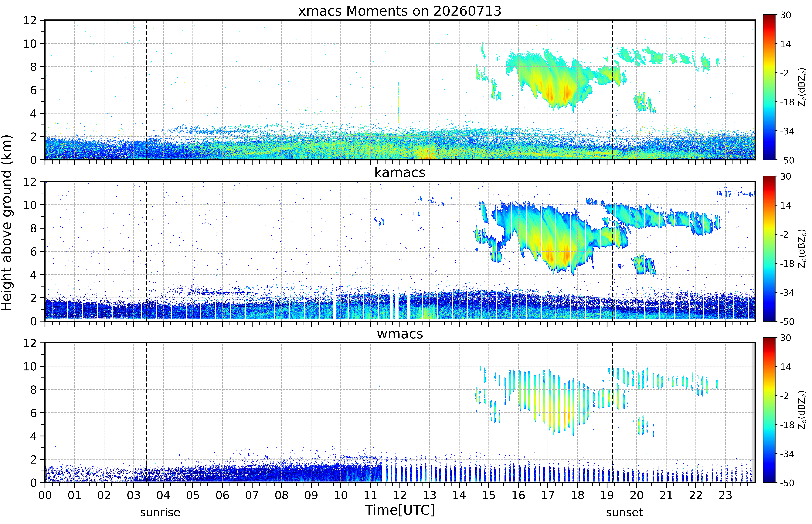Click the '30' tick on xmacs colorbar
The width and height of the screenshot is (812, 524).
(785, 15)
